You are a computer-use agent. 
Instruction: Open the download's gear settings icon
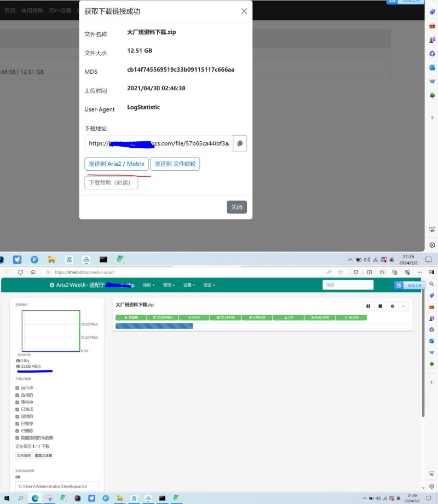click(x=392, y=306)
